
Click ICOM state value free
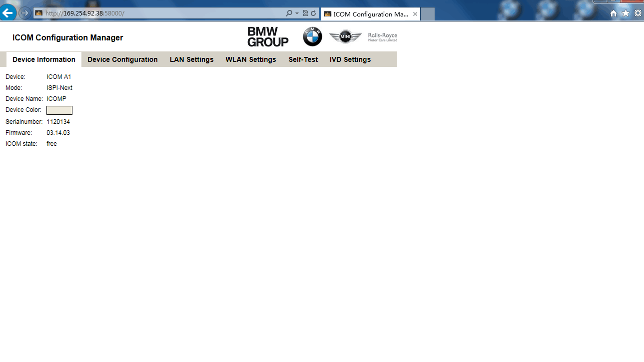click(x=52, y=144)
